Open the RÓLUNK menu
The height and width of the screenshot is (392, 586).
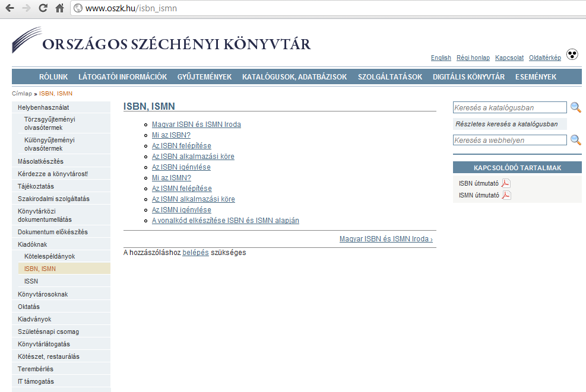pyautogui.click(x=53, y=77)
